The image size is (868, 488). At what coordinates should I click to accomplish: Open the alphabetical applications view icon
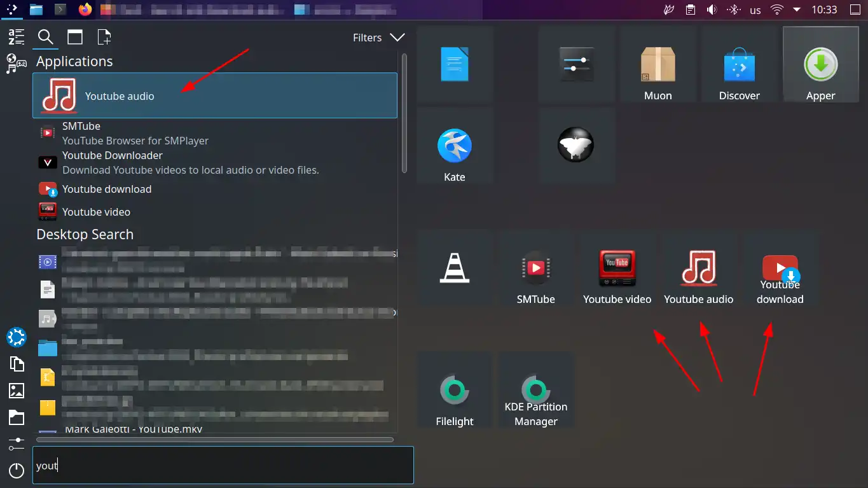pos(17,37)
